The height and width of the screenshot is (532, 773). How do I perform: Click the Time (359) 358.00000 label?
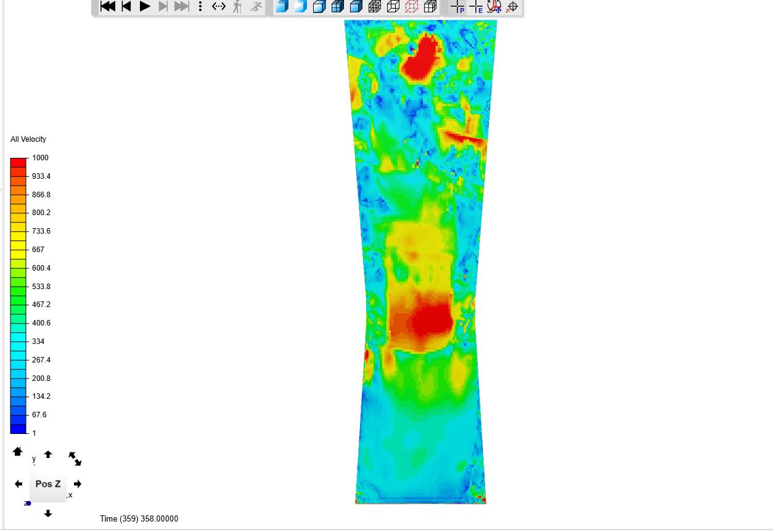point(139,519)
